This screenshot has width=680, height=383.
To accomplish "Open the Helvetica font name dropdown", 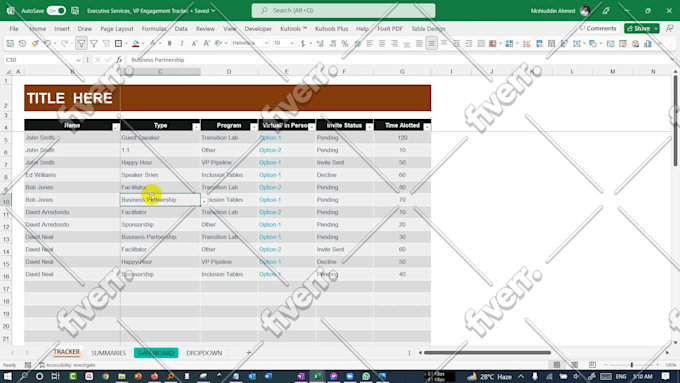I will coord(266,43).
